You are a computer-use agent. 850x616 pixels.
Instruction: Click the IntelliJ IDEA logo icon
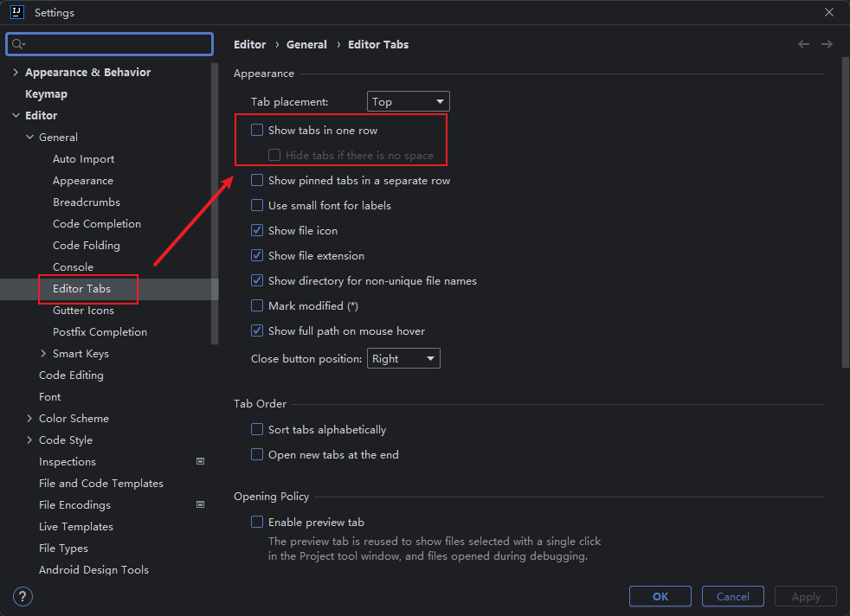click(16, 12)
